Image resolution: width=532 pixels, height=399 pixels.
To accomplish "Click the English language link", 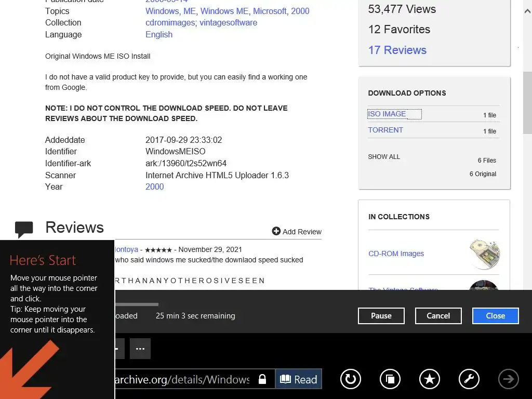I will pyautogui.click(x=159, y=35).
